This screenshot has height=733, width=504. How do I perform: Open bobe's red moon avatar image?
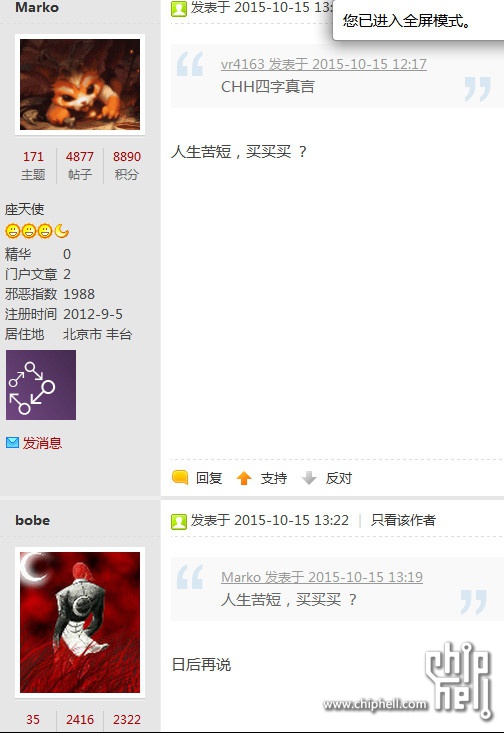[80, 622]
